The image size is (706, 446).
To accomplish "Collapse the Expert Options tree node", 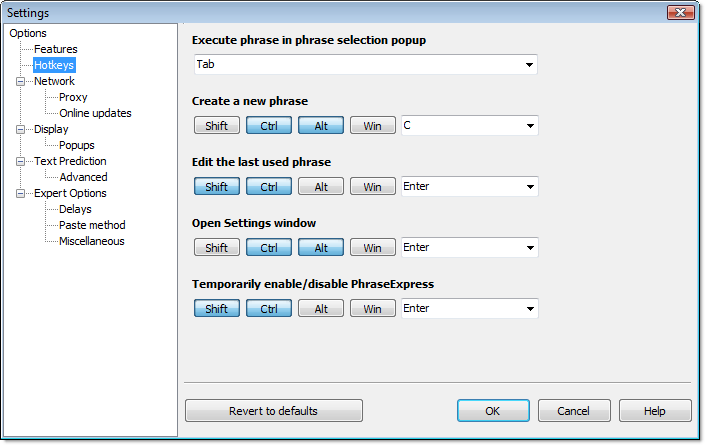I will pyautogui.click(x=20, y=194).
